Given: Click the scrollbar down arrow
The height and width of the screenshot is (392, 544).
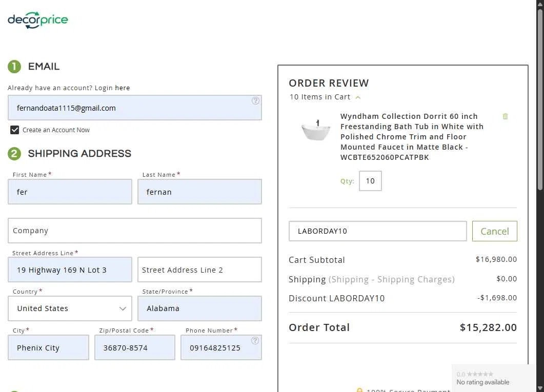Looking at the screenshot, I should [x=540, y=388].
